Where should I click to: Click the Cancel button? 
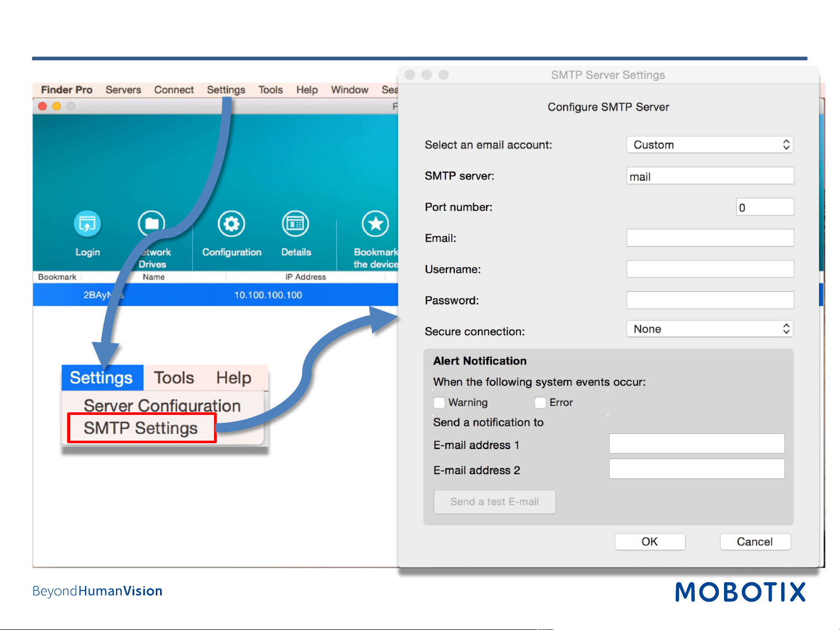tap(755, 542)
